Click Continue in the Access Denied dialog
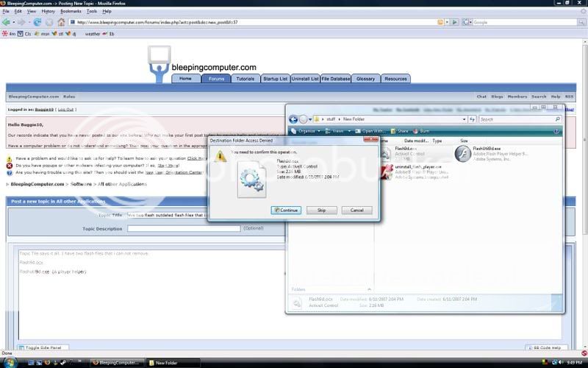 [286, 210]
